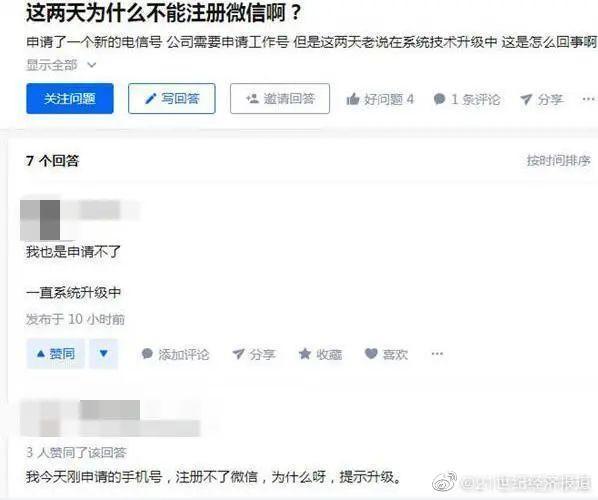Upvote first answer with 赞同 button
The image size is (598, 500).
click(x=56, y=354)
